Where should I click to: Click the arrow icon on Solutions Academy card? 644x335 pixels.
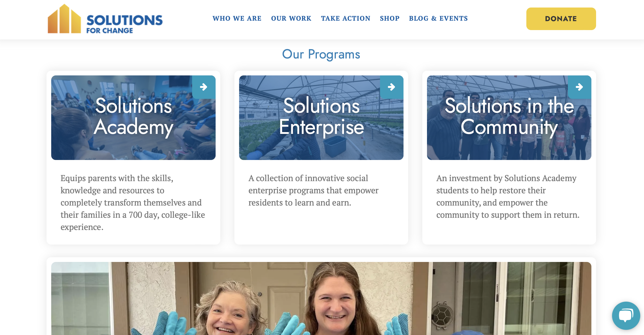pos(203,87)
